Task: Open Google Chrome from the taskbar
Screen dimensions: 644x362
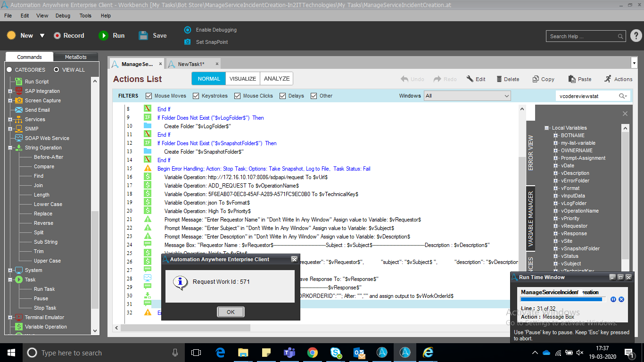Action: pyautogui.click(x=312, y=353)
